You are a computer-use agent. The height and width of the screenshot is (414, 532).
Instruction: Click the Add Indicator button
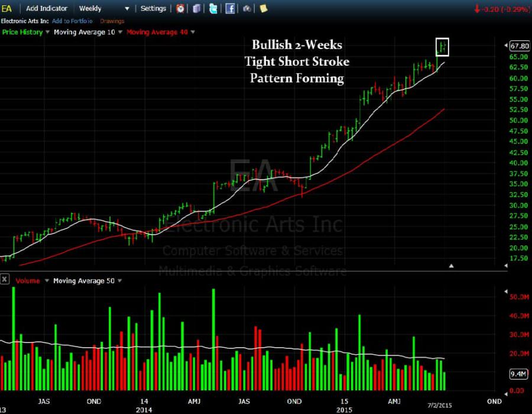[x=47, y=8]
